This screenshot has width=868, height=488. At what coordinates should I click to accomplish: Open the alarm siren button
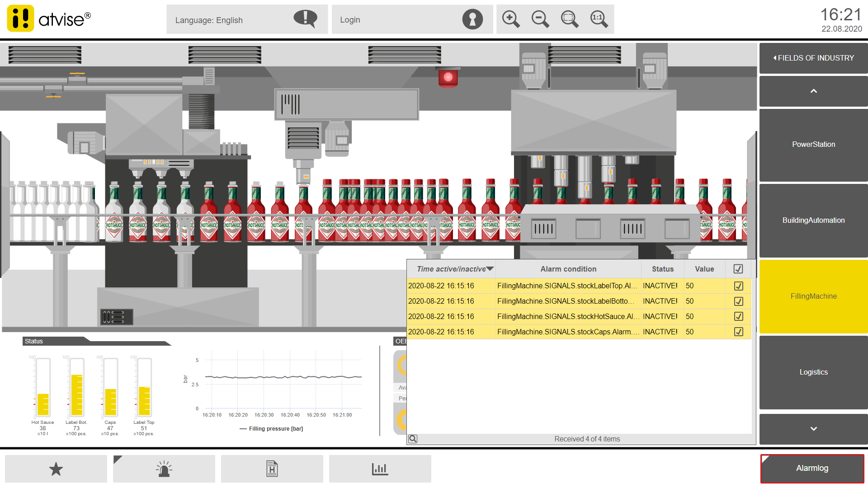pyautogui.click(x=164, y=469)
